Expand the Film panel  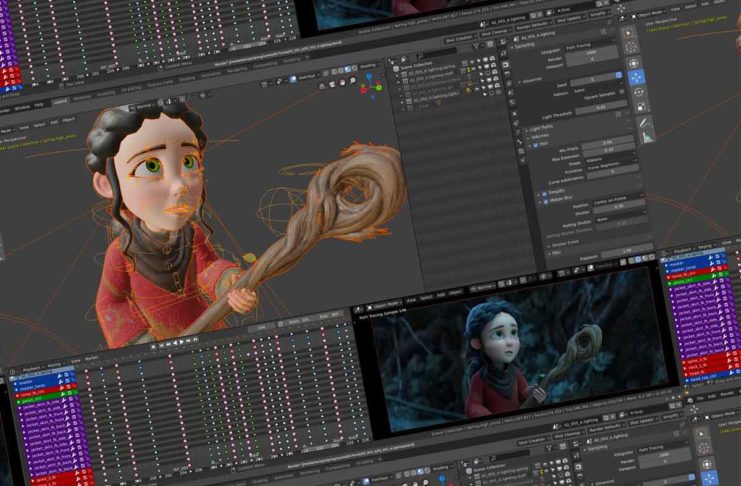point(554,253)
